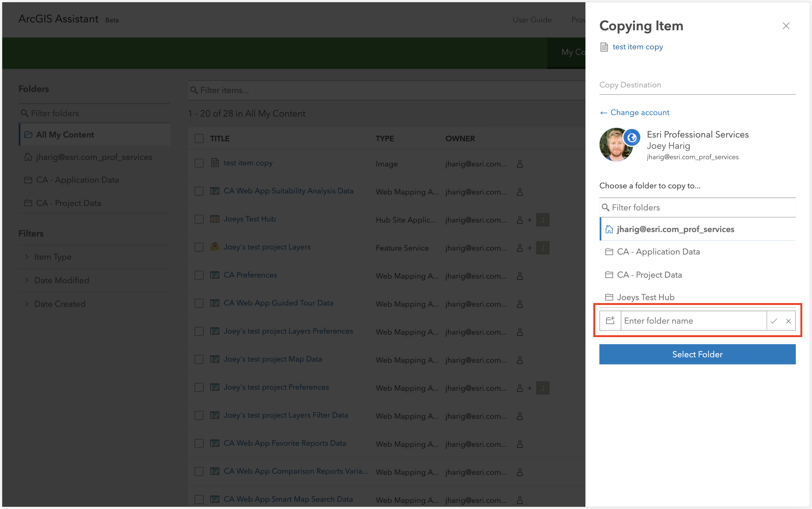Check Joey's test project Layers Preferences checkbox
812x509 pixels.
199,331
